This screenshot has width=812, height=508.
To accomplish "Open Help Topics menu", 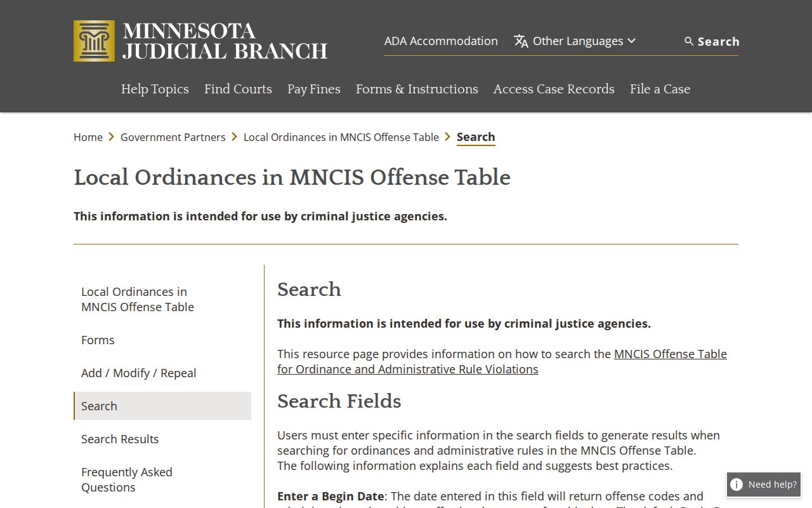I will [x=155, y=89].
